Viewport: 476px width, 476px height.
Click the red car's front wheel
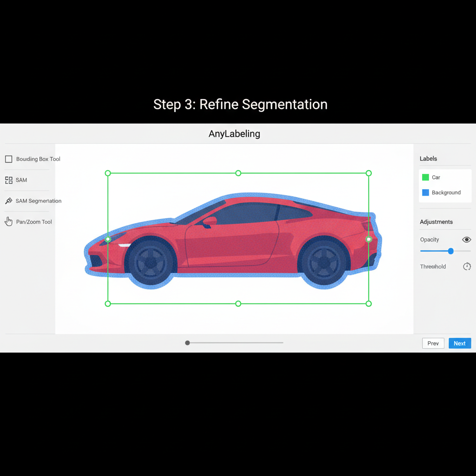click(x=151, y=262)
